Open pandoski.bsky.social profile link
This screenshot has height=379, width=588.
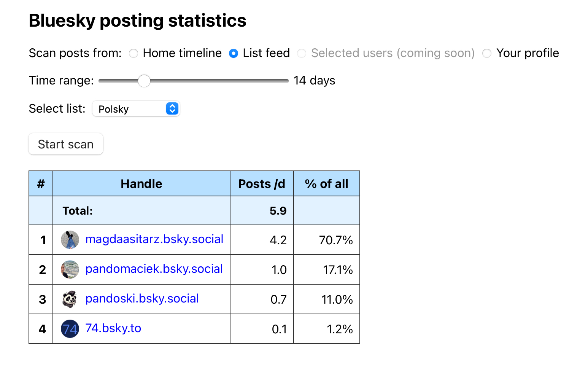(x=142, y=298)
